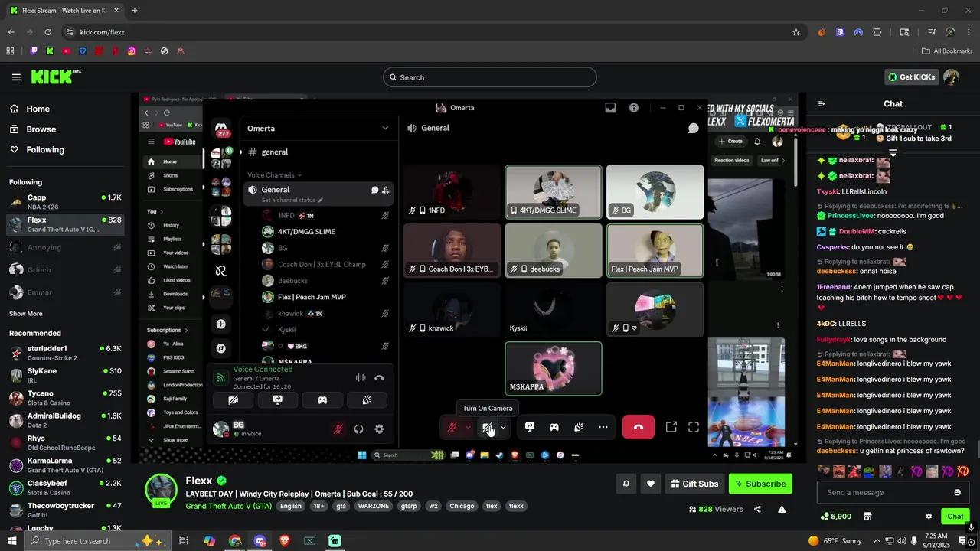This screenshot has height=551, width=980.
Task: Pop out the Discord call window
Action: pos(671,427)
